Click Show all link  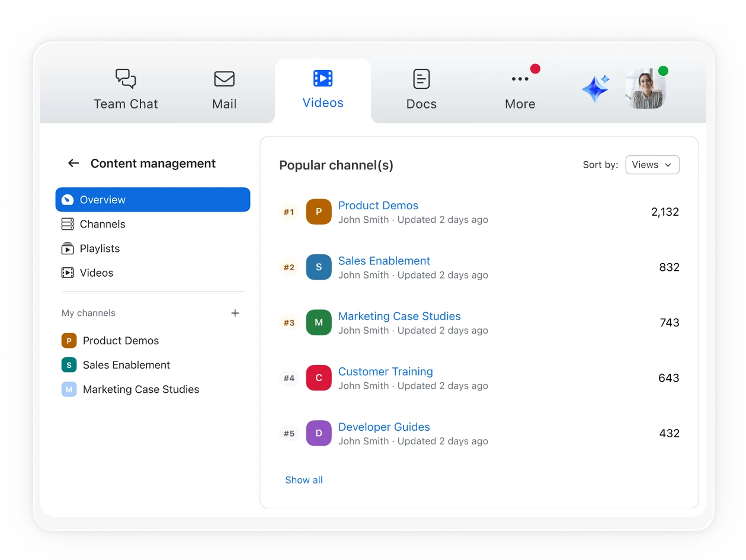coord(304,480)
